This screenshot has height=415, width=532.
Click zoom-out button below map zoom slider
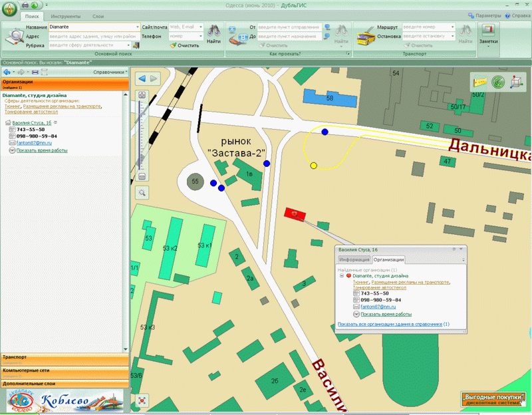point(142,176)
